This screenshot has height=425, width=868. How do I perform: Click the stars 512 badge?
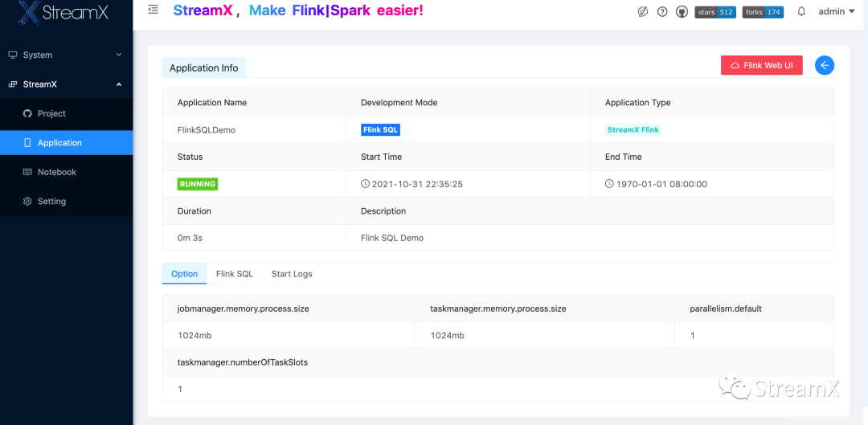(715, 12)
